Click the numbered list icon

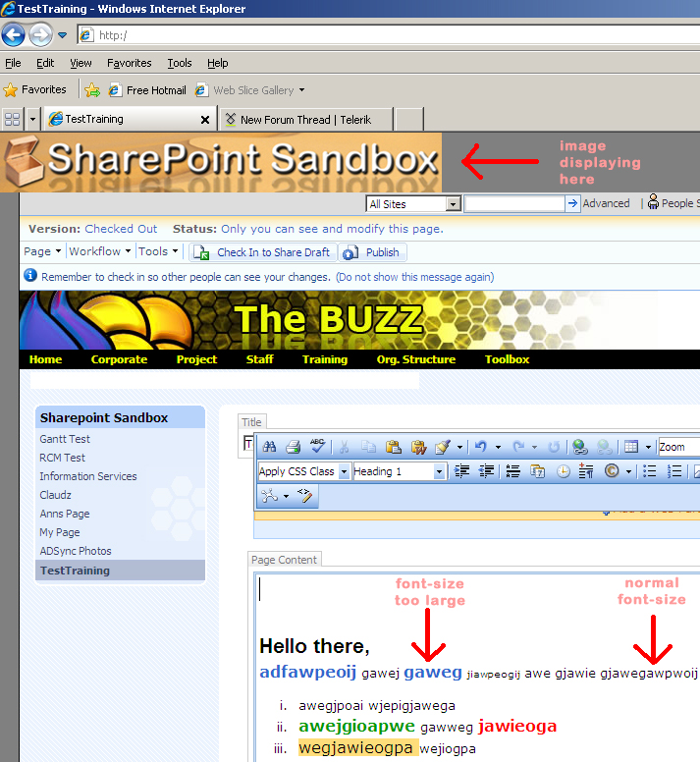pos(674,471)
